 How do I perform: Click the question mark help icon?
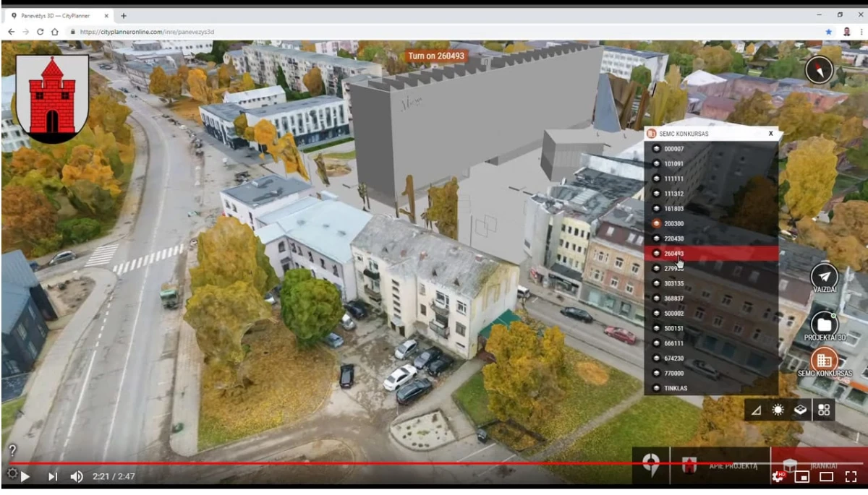pyautogui.click(x=12, y=450)
